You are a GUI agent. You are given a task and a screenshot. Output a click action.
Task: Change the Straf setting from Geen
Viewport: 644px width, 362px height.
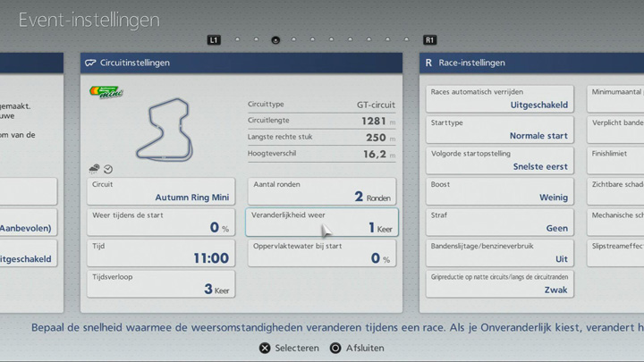499,222
